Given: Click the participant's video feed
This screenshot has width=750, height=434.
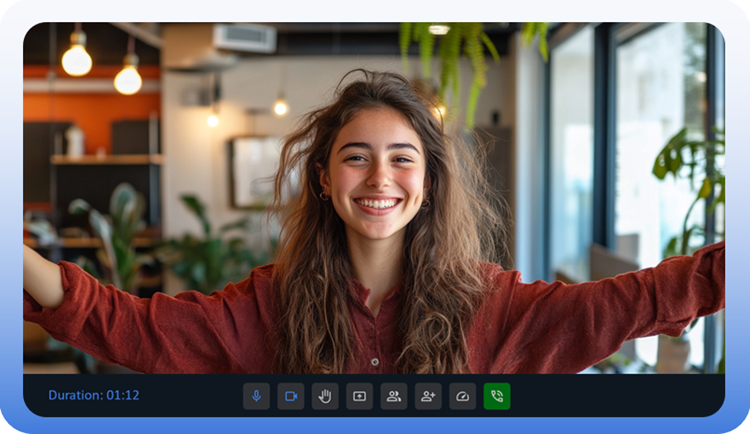Looking at the screenshot, I should [374, 198].
